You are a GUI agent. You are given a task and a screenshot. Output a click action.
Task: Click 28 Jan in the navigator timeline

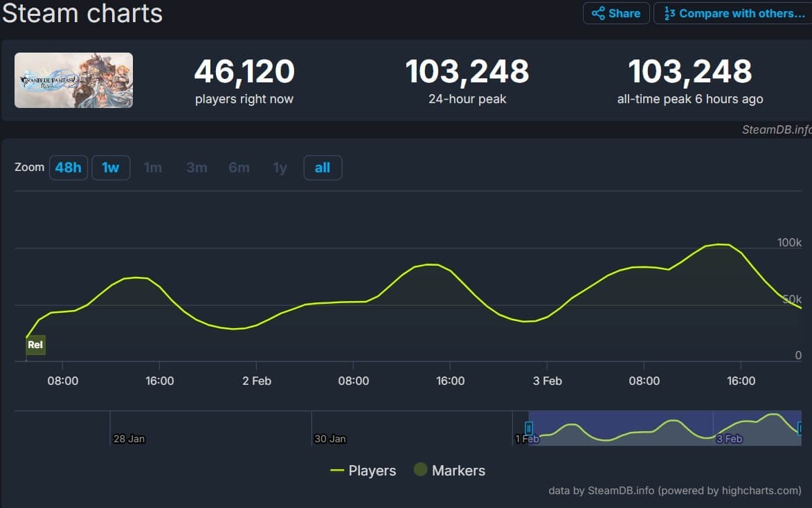[129, 439]
